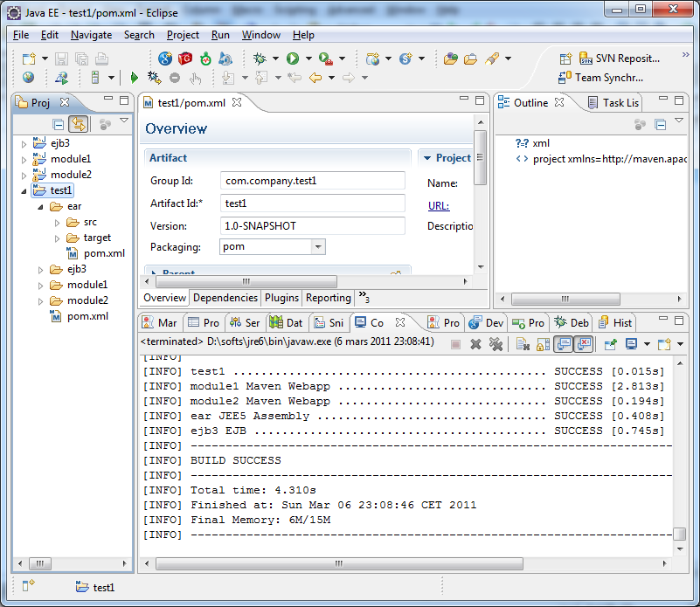Expand the ejb3 folder under test1

coord(41,270)
